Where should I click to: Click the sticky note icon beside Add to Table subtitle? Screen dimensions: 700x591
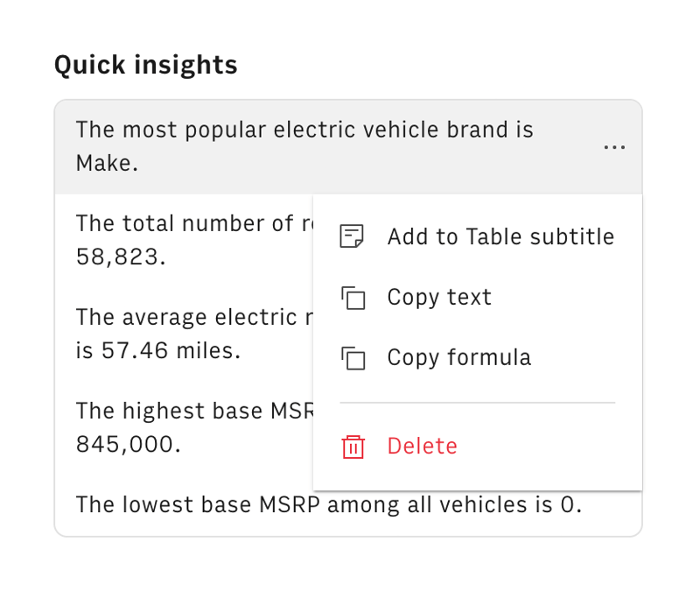click(352, 237)
